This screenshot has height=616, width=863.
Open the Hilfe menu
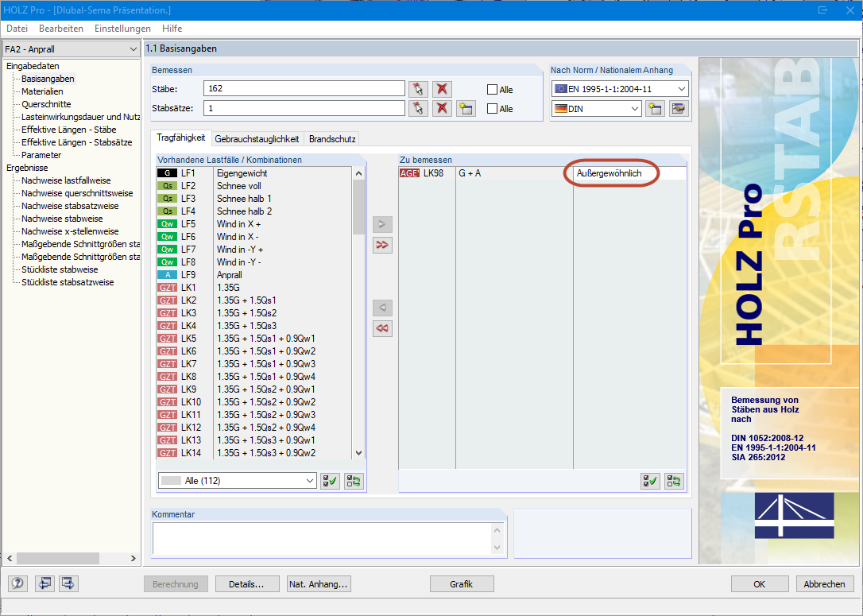pos(172,29)
